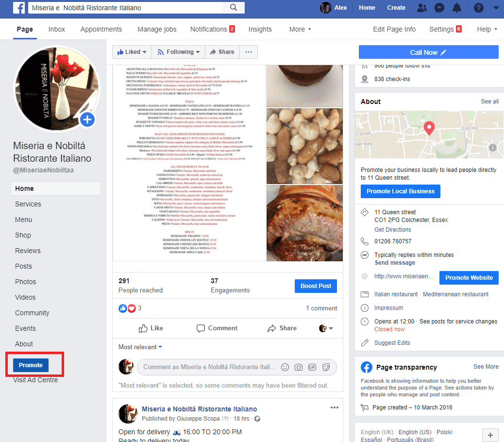Select Photos in the left sidebar

(25, 282)
